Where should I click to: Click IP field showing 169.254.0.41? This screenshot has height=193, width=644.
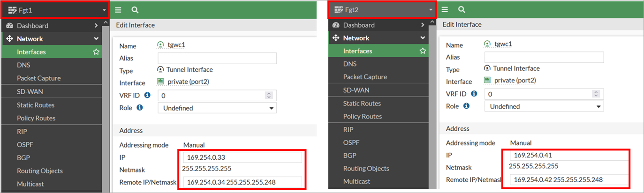[x=569, y=155]
